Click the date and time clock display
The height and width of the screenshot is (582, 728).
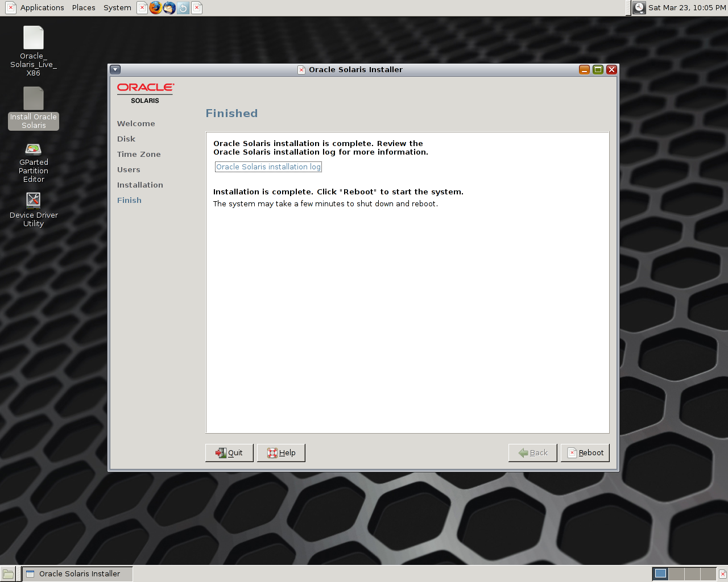tap(686, 8)
